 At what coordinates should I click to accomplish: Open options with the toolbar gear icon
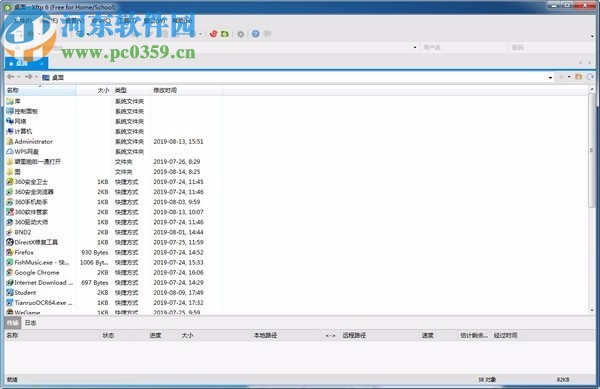(x=240, y=34)
